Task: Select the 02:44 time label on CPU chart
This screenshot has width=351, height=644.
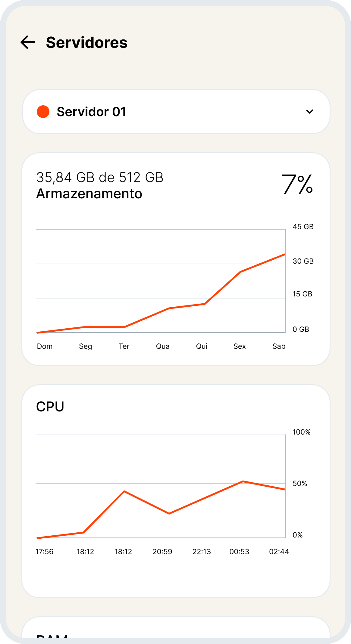Action: coord(279,551)
